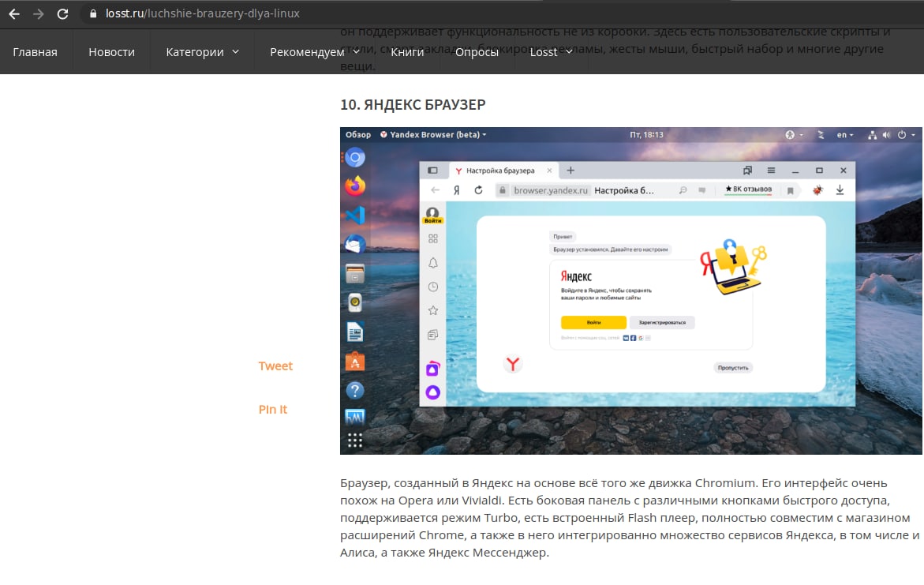Click the clock Пт, 18:13

point(646,134)
